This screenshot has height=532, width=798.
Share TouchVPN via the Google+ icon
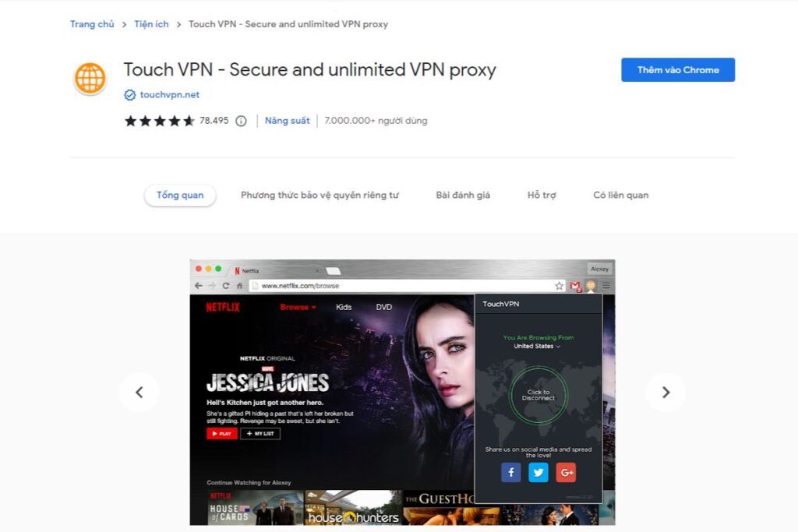pyautogui.click(x=566, y=472)
